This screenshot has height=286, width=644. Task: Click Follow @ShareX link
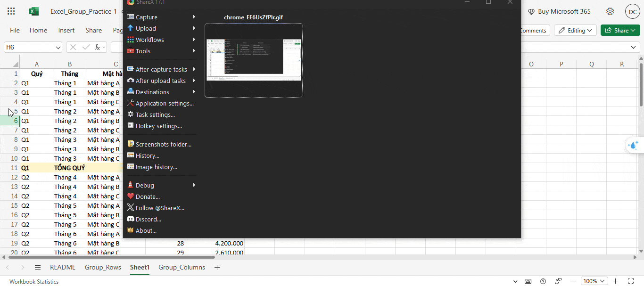[x=162, y=208]
